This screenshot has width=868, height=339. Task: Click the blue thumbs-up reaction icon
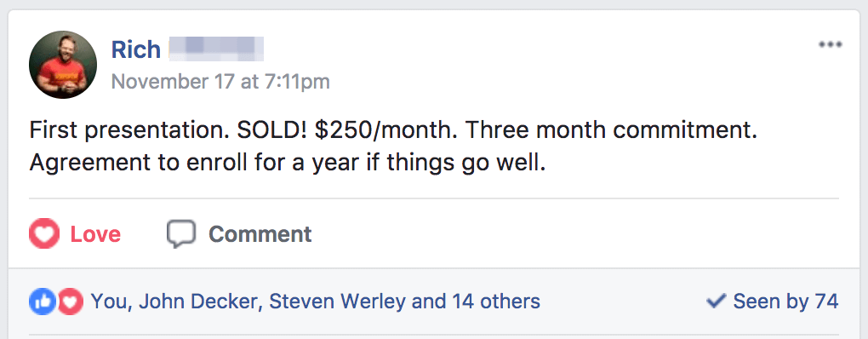(x=43, y=302)
